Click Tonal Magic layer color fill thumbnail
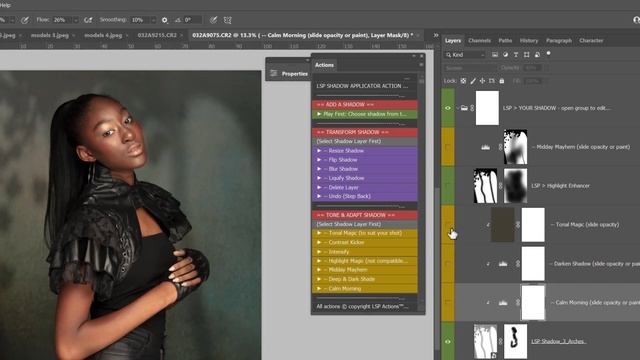This screenshot has width=640, height=360. pos(502,224)
